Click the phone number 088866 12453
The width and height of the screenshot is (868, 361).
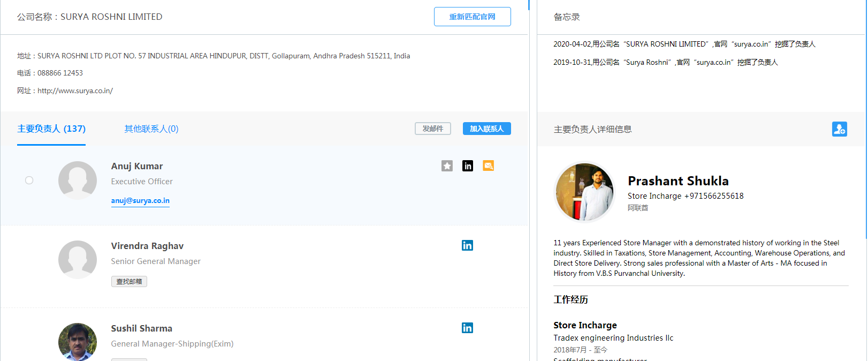(x=60, y=73)
